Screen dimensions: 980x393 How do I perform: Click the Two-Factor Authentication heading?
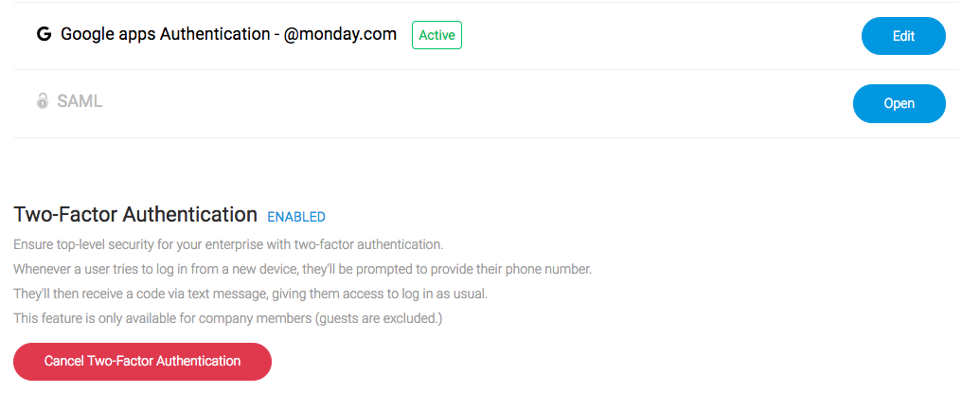coord(135,214)
